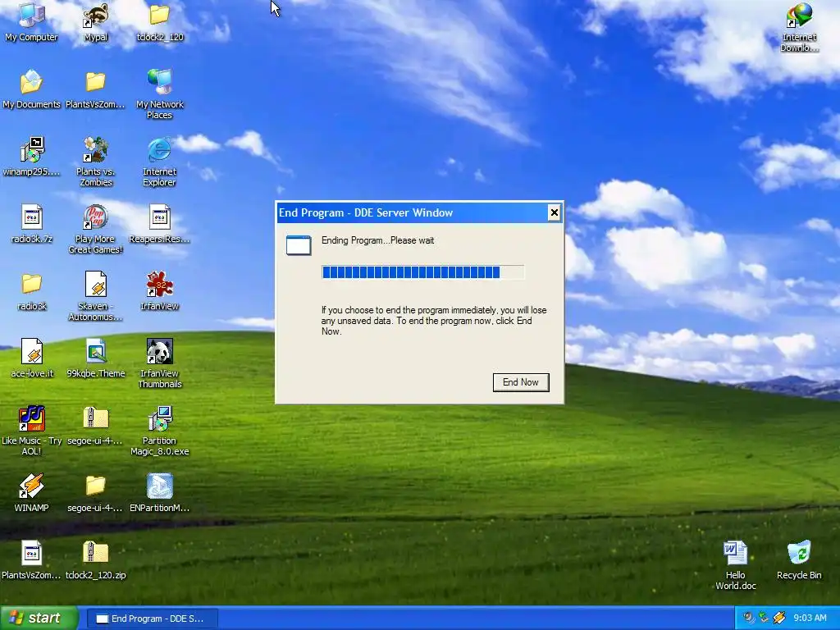This screenshot has height=630, width=840.
Task: Click the End Now button
Action: tap(521, 382)
